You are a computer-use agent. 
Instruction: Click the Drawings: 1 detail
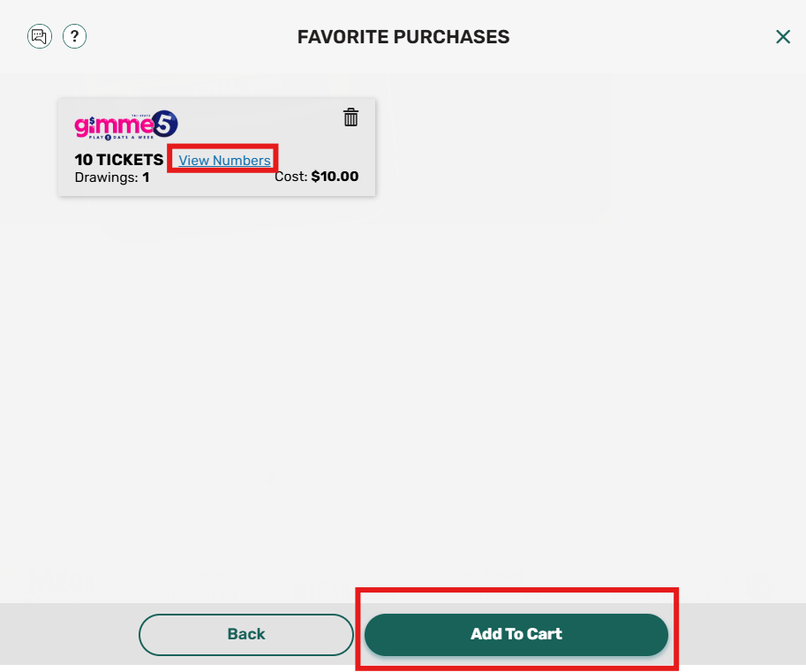pyautogui.click(x=110, y=177)
